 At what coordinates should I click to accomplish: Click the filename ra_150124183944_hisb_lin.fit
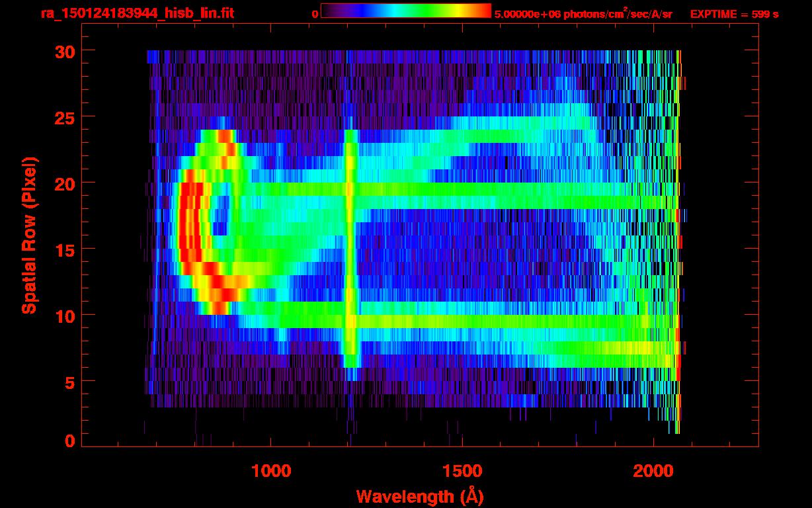tap(137, 13)
